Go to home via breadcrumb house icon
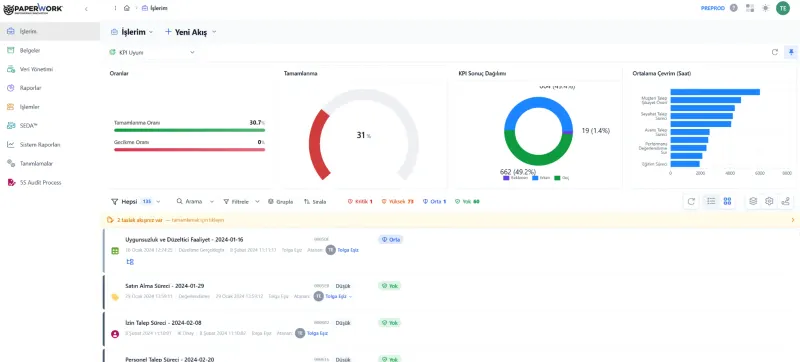Image resolution: width=800 pixels, height=362 pixels. (x=127, y=8)
